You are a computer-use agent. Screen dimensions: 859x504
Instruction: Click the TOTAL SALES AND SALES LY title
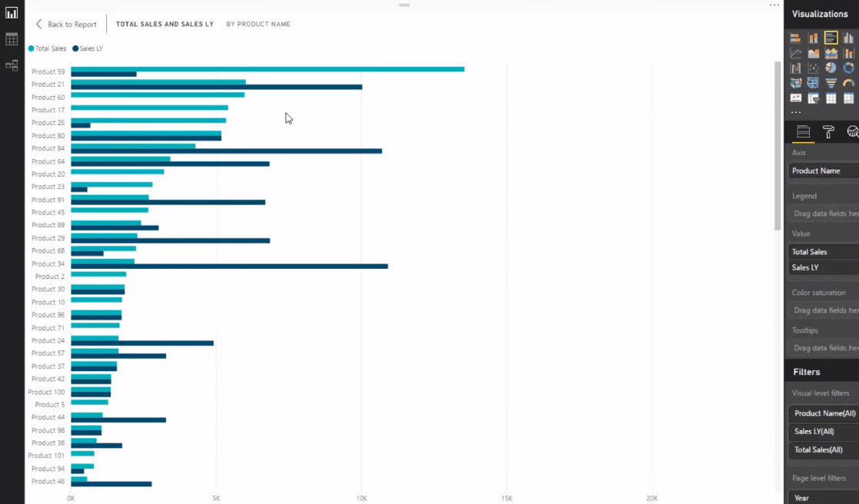coord(165,24)
